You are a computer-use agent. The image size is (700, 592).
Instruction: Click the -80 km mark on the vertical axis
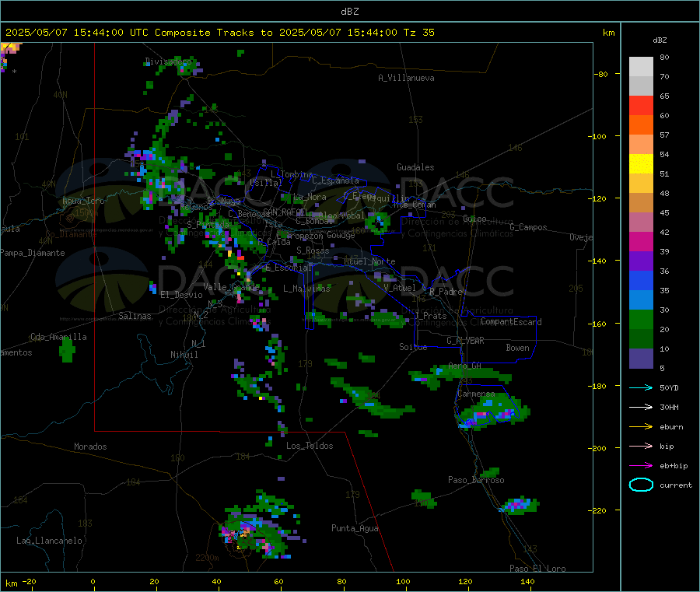(600, 74)
